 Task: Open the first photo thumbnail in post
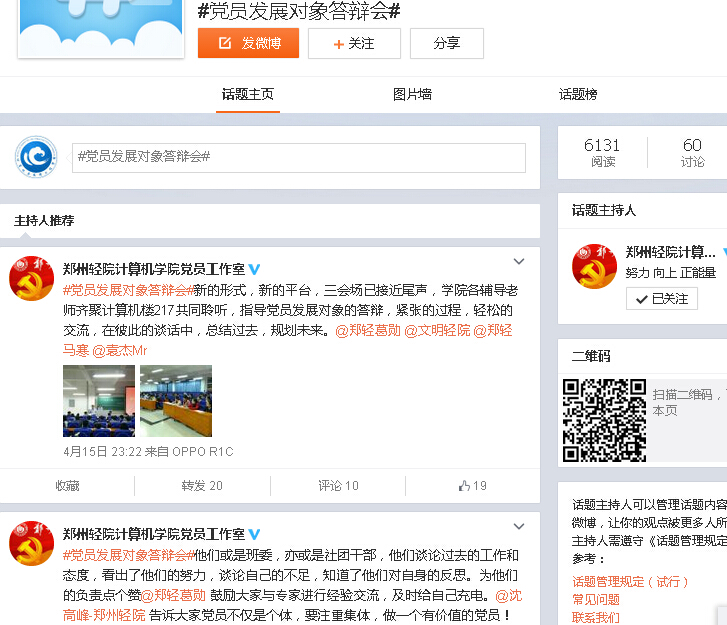pyautogui.click(x=99, y=400)
